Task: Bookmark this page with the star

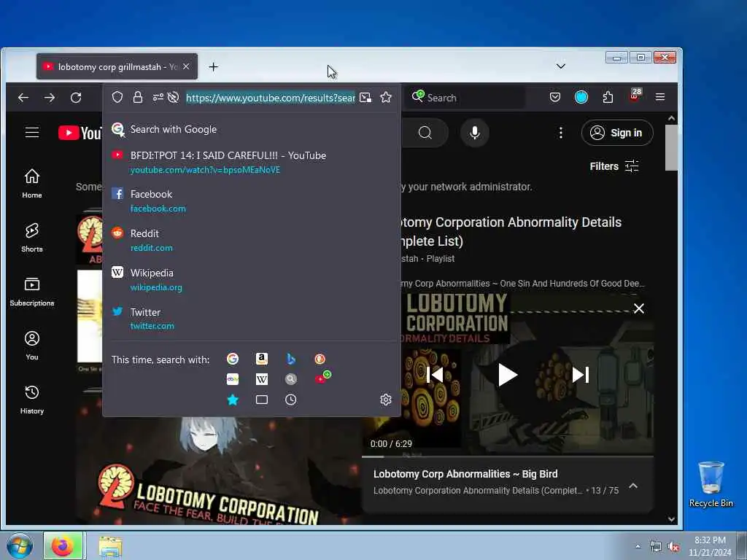Action: point(386,98)
